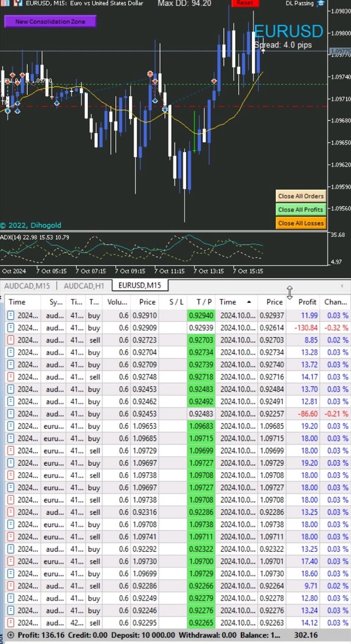Click the buy icon on row with profit 13.70

tap(11, 390)
